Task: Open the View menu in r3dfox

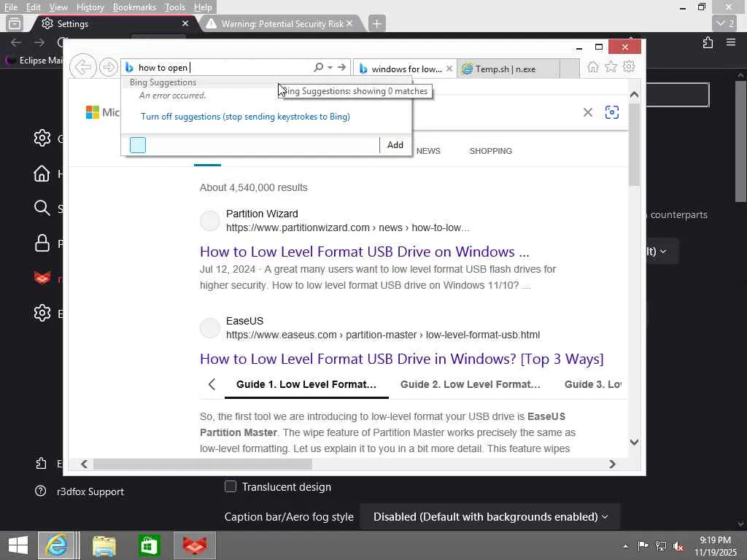Action: 58,7
